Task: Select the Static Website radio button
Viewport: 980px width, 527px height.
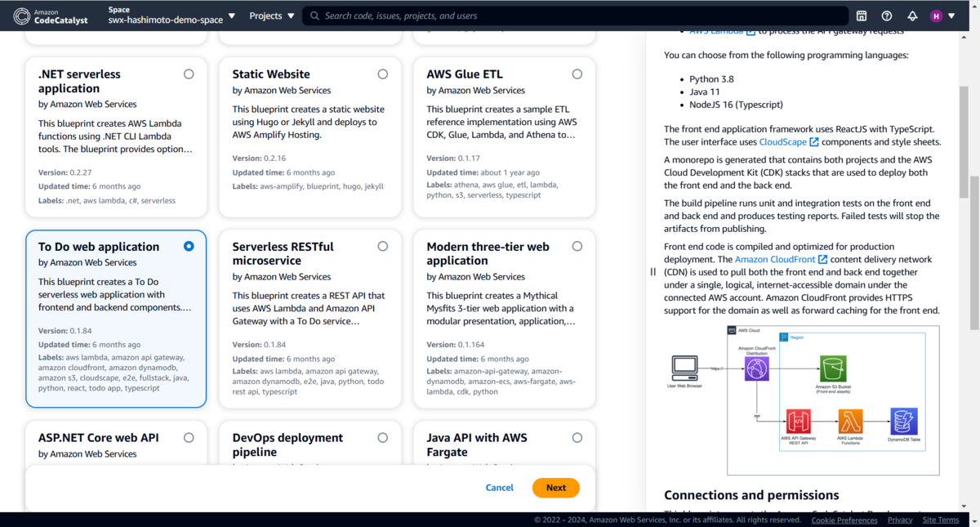Action: point(383,74)
